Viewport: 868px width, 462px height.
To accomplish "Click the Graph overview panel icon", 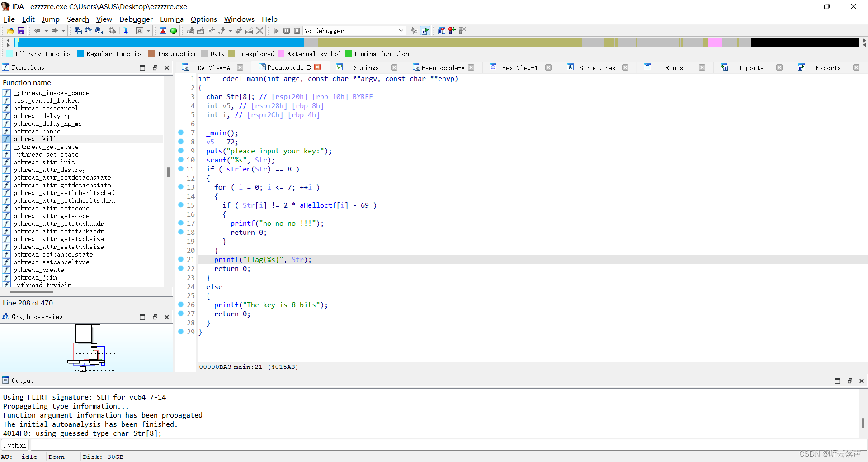I will tap(5, 317).
